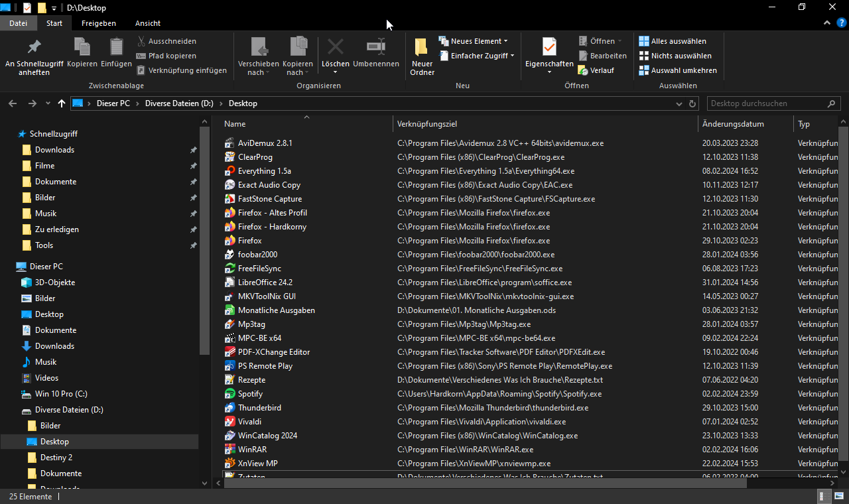The width and height of the screenshot is (849, 504).
Task: Select MKVToolNix GUI shortcut icon
Action: click(229, 296)
